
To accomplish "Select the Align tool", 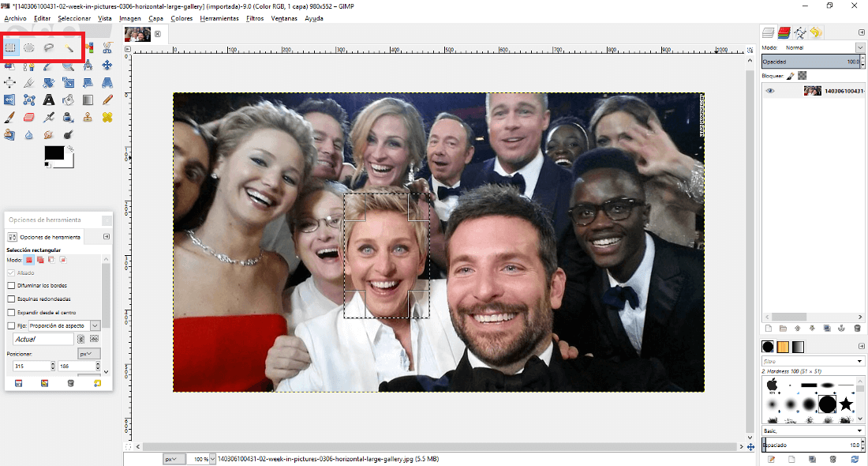I will pyautogui.click(x=10, y=83).
